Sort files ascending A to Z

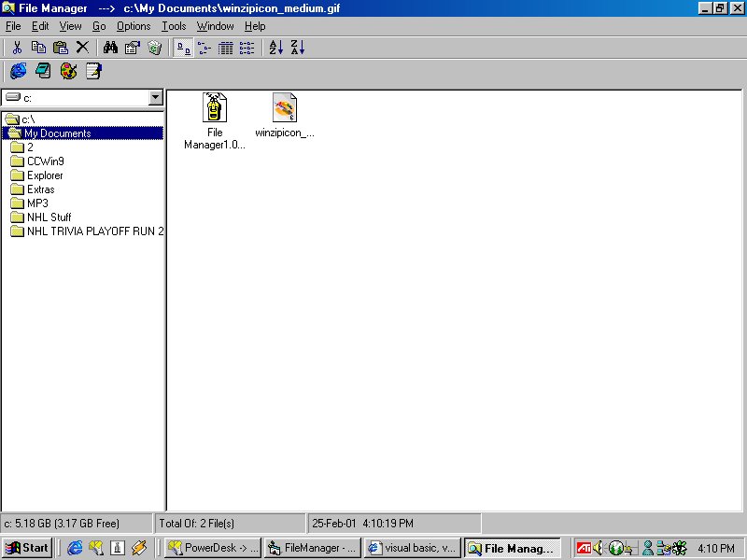tap(276, 48)
